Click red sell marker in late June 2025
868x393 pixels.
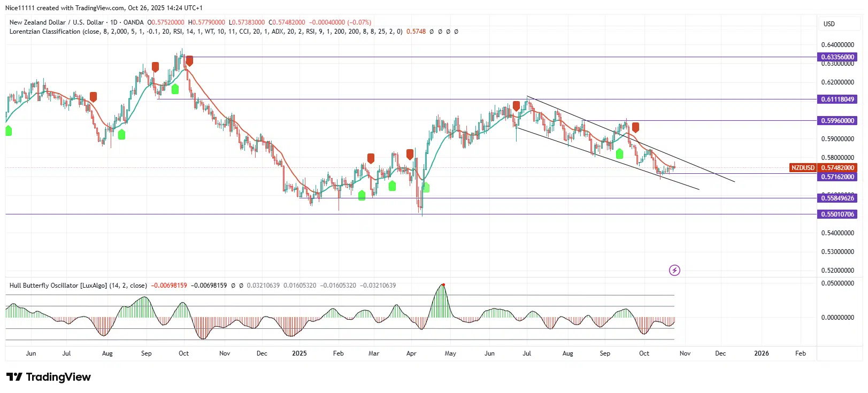pos(516,106)
